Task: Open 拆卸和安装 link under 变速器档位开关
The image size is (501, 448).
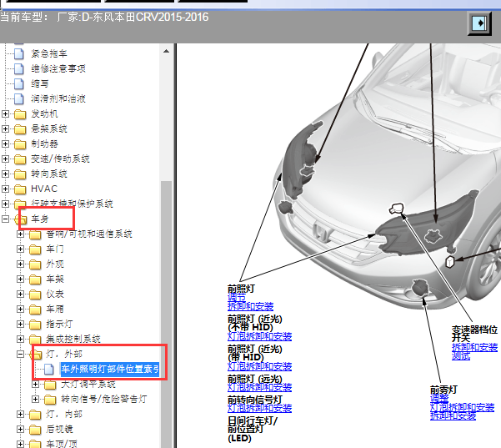Action: pos(474,347)
